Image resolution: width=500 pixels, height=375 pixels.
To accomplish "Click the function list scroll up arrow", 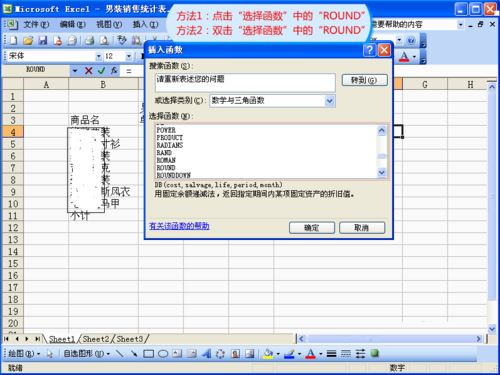I will pyautogui.click(x=382, y=131).
